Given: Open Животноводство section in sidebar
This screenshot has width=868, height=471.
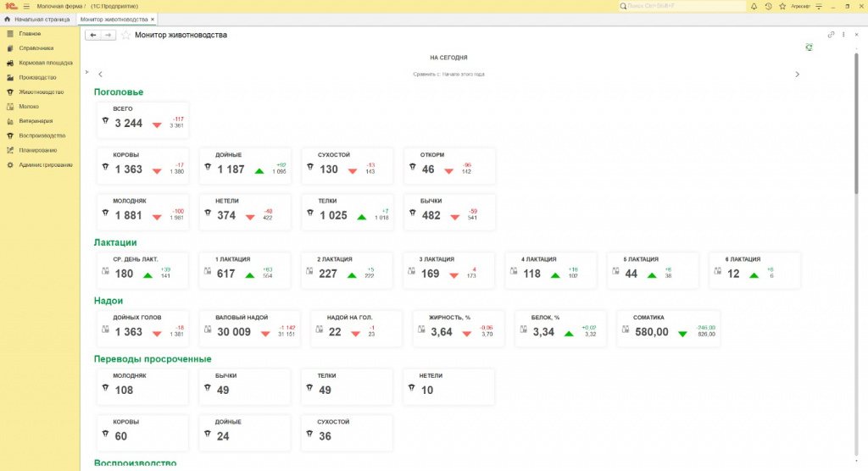Looking at the screenshot, I should tap(42, 91).
